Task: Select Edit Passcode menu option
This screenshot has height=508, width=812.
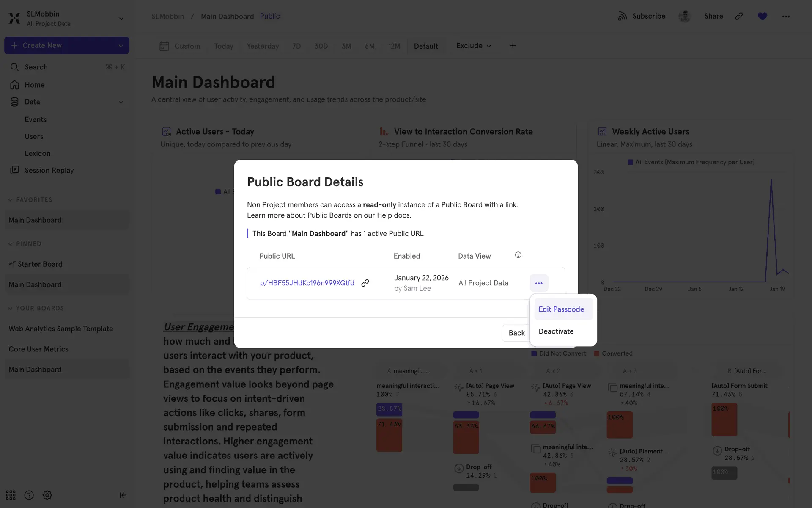Action: [x=561, y=309]
